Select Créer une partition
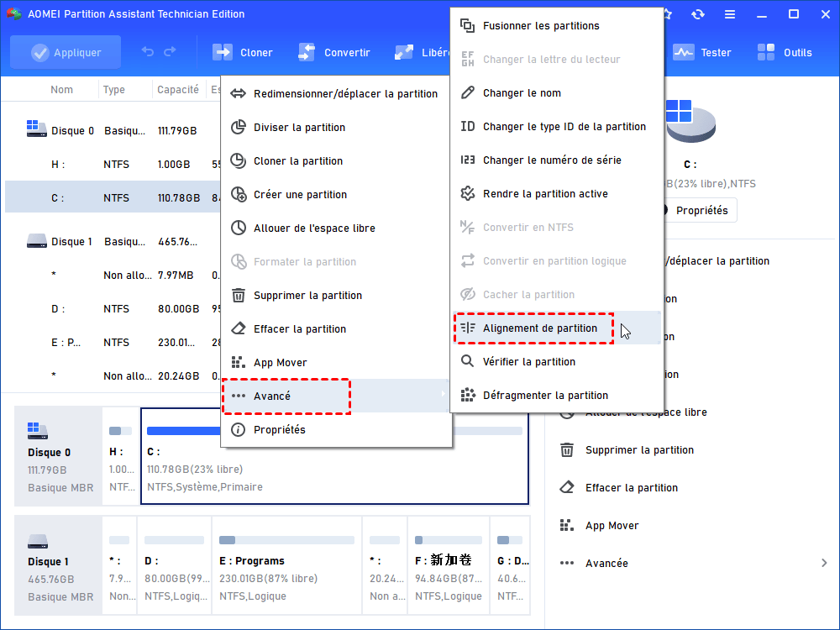Viewport: 840px width, 630px height. pos(337,195)
